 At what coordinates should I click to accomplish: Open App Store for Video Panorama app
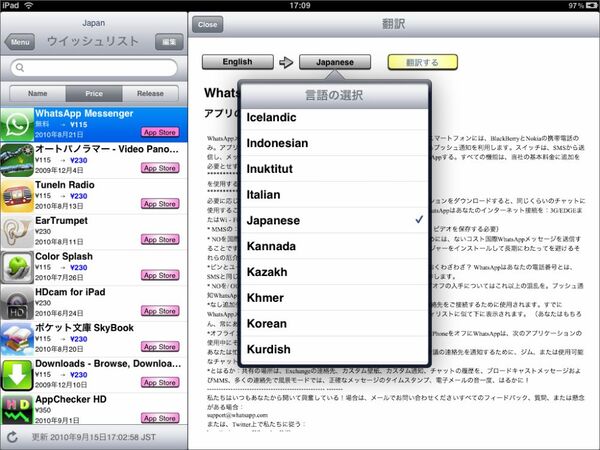[160, 168]
